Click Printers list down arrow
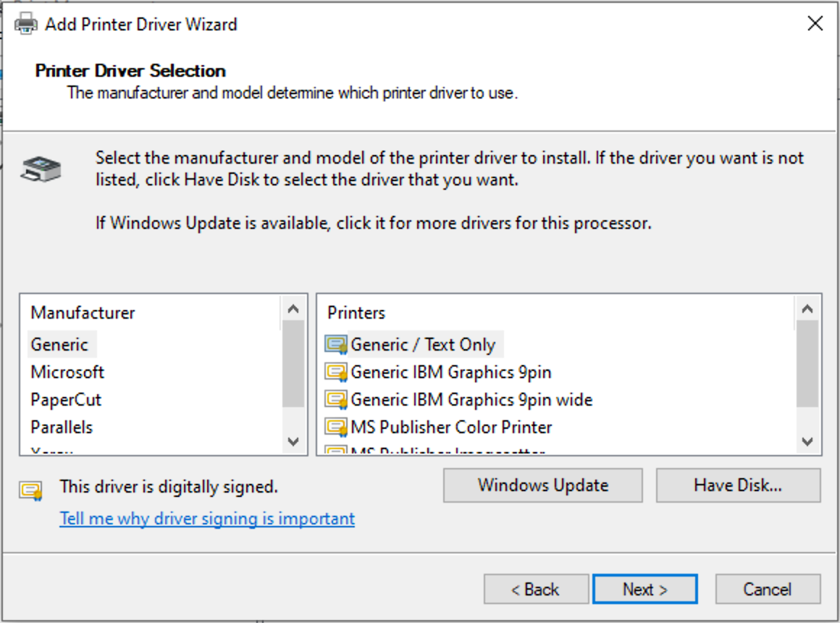The height and width of the screenshot is (623, 840). pos(807,441)
